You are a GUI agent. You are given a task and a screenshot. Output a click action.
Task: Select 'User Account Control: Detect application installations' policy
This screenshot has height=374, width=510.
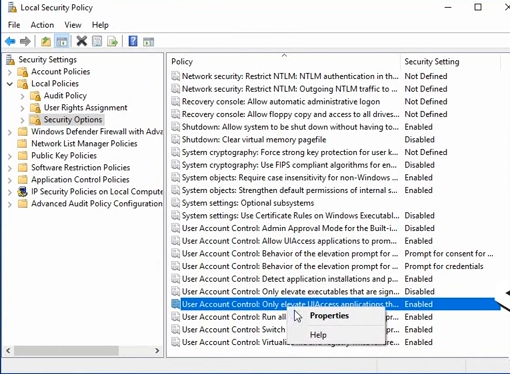[289, 279]
